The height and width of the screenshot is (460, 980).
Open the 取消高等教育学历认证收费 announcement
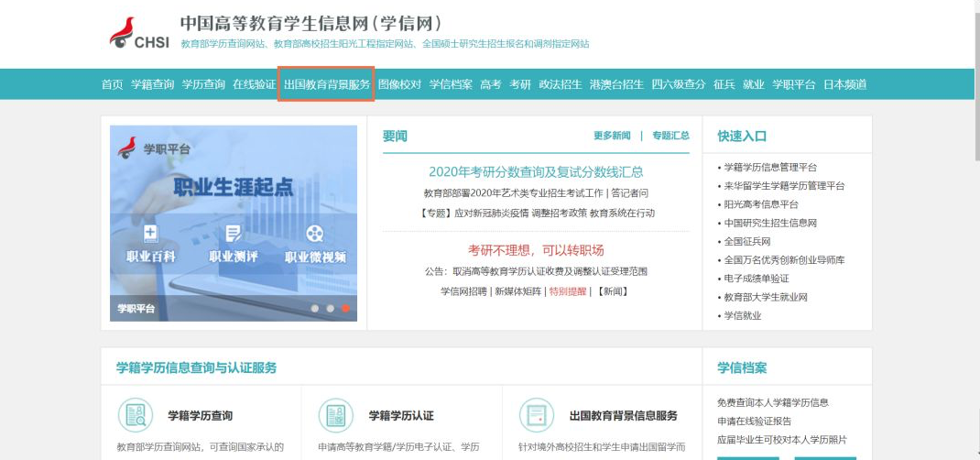click(536, 272)
